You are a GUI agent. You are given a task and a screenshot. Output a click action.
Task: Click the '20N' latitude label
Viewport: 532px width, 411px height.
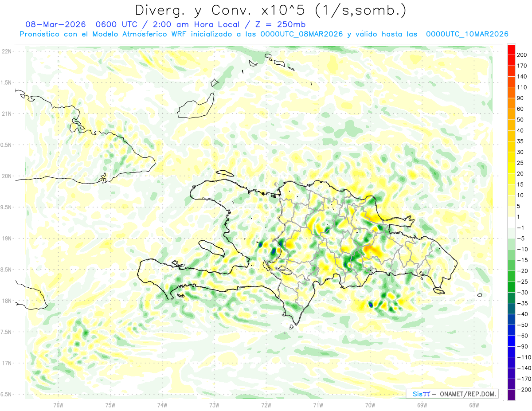tap(6, 176)
